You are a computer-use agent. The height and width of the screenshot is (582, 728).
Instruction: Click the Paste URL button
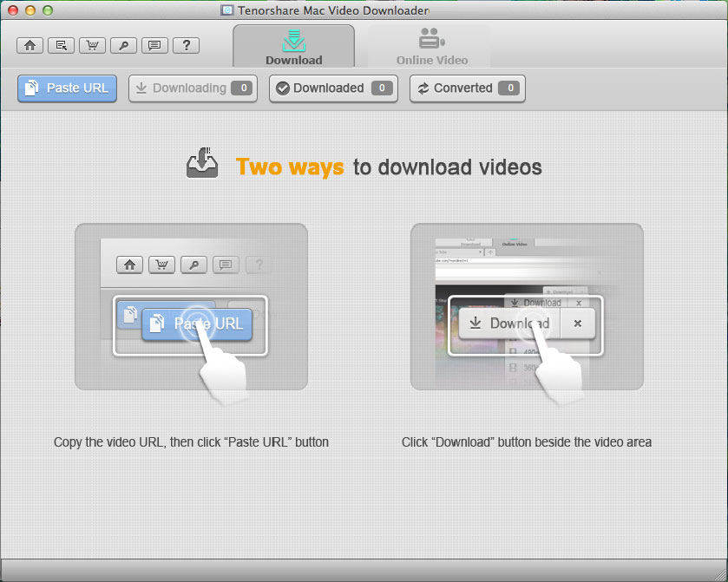point(68,88)
